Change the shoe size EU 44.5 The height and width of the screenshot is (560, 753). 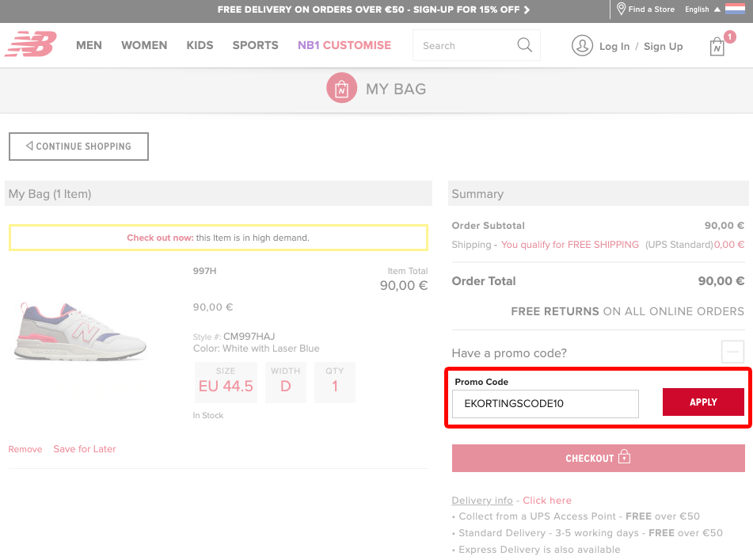[x=226, y=382]
